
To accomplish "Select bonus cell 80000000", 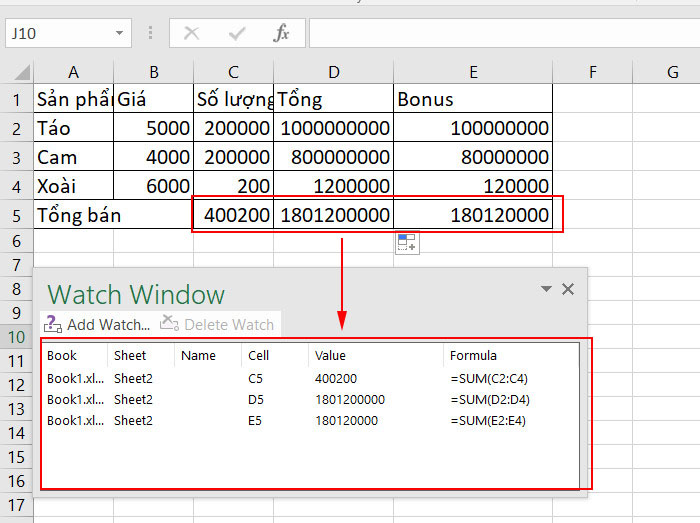I will (473, 157).
